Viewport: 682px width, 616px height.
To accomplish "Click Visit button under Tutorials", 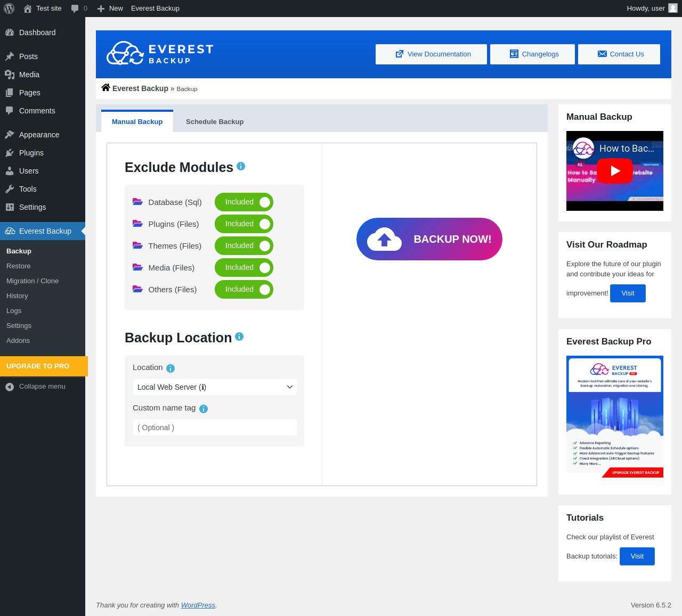I will coord(637,556).
